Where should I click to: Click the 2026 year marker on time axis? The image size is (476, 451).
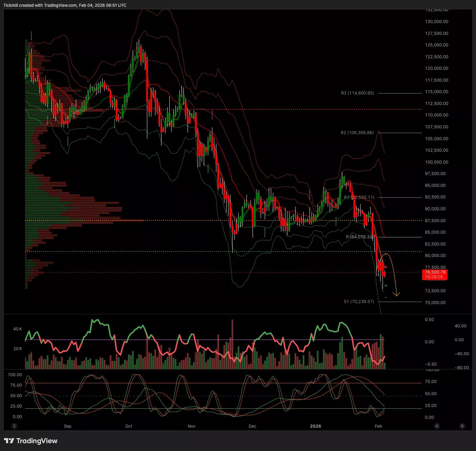(x=315, y=426)
